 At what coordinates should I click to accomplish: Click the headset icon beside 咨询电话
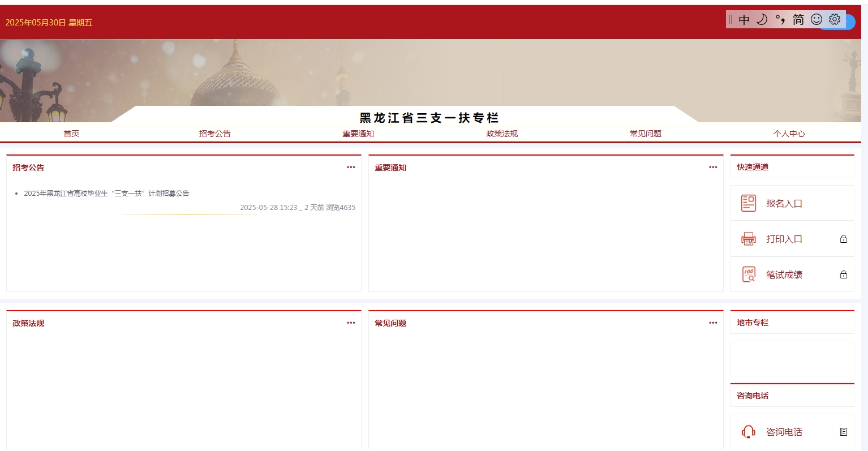tap(748, 431)
